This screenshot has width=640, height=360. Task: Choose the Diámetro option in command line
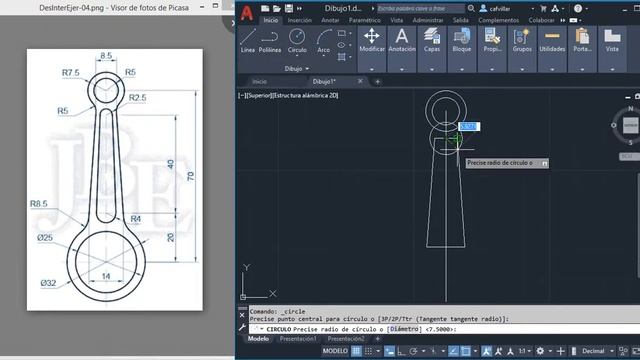(x=404, y=329)
